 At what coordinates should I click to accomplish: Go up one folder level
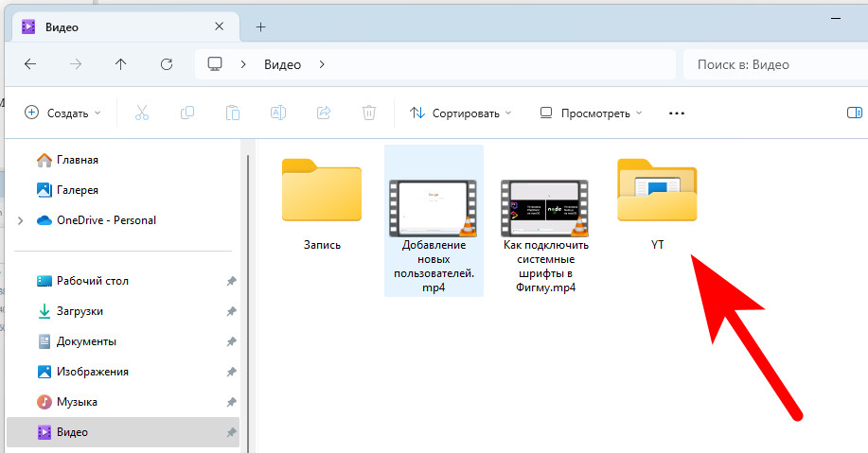120,64
